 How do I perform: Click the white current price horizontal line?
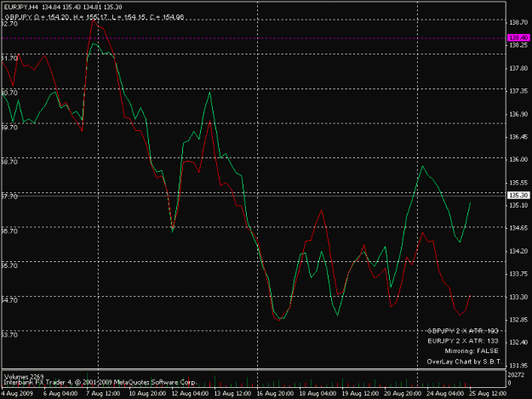(254, 196)
